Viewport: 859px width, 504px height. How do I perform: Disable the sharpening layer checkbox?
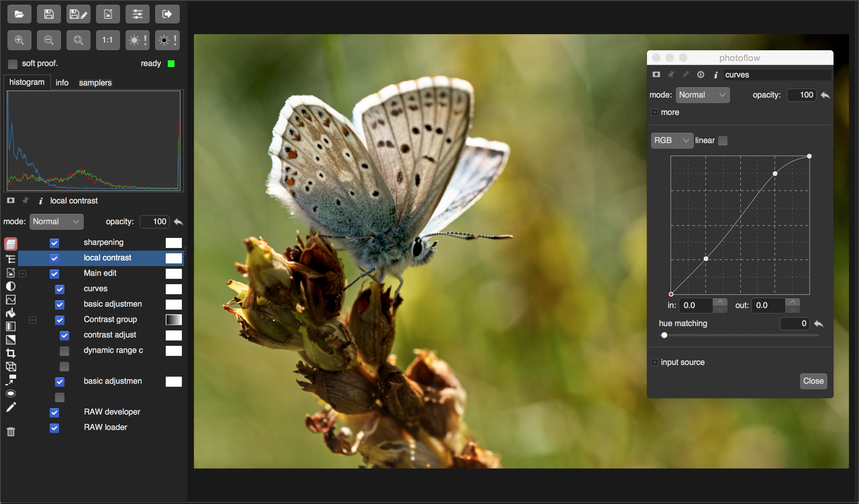pos(54,243)
